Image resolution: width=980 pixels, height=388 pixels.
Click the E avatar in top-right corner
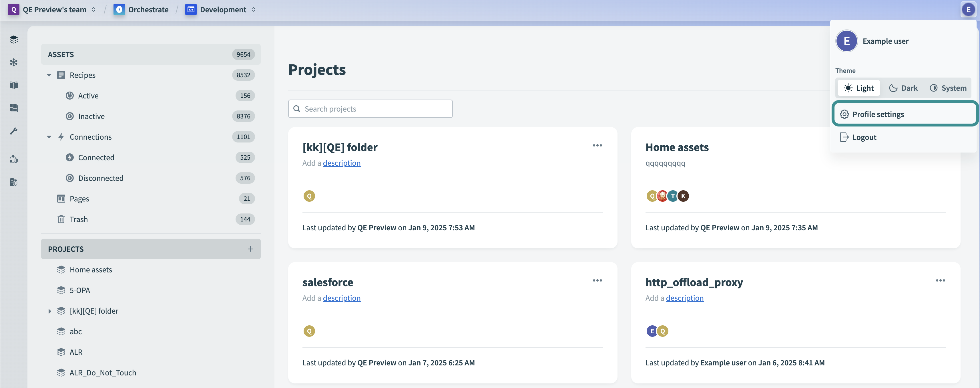tap(968, 9)
